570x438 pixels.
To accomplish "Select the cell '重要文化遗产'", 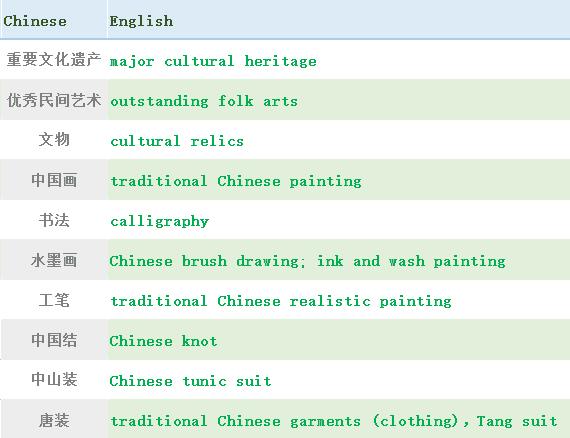I will pyautogui.click(x=54, y=60).
